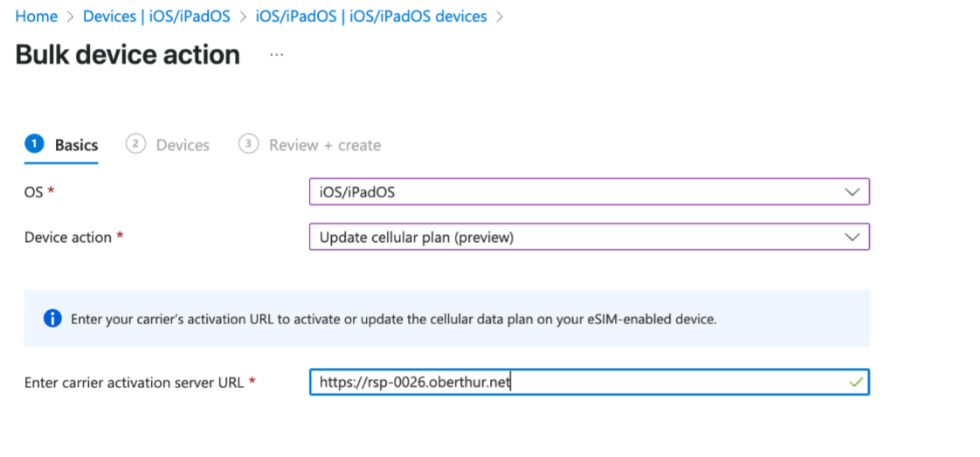Click the green validation checkmark in URL field
This screenshot has height=457, width=980.
pyautogui.click(x=856, y=381)
